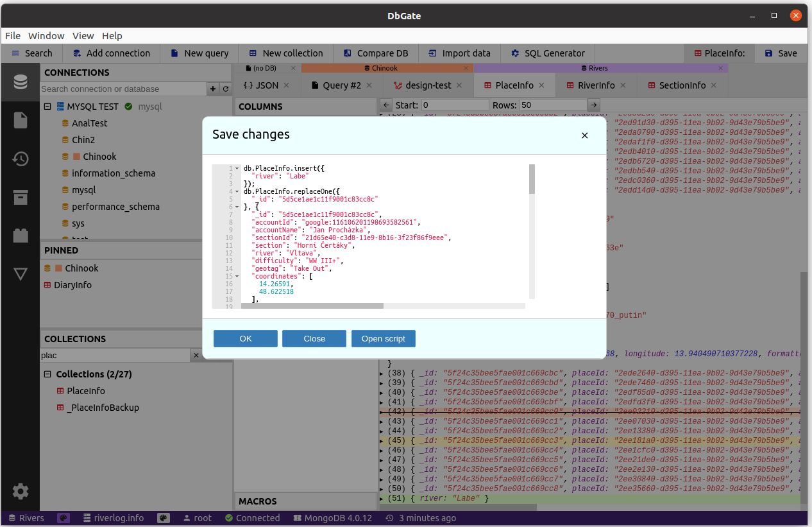Select the performance_schema database
This screenshot has width=812, height=527.
click(115, 207)
